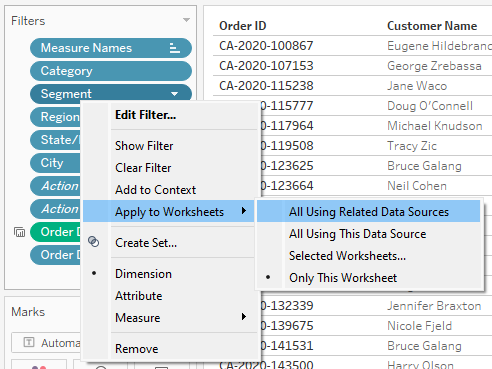Click the text mark type icon in Marks
492x369 pixels.
tap(29, 342)
